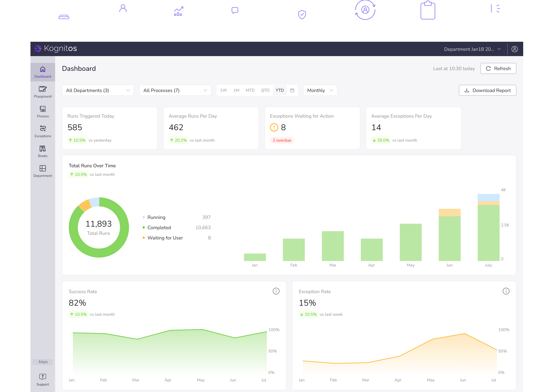Open the Playground section

42,91
